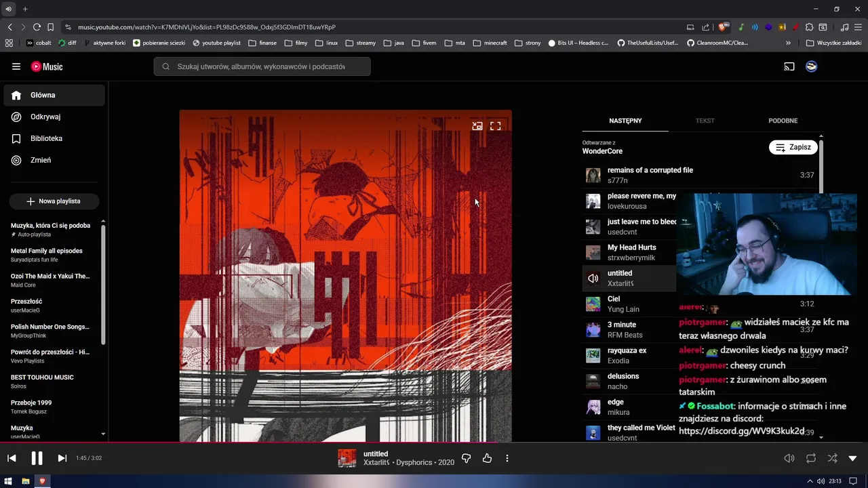Dislike the song untitled
The image size is (868, 488).
tap(466, 458)
